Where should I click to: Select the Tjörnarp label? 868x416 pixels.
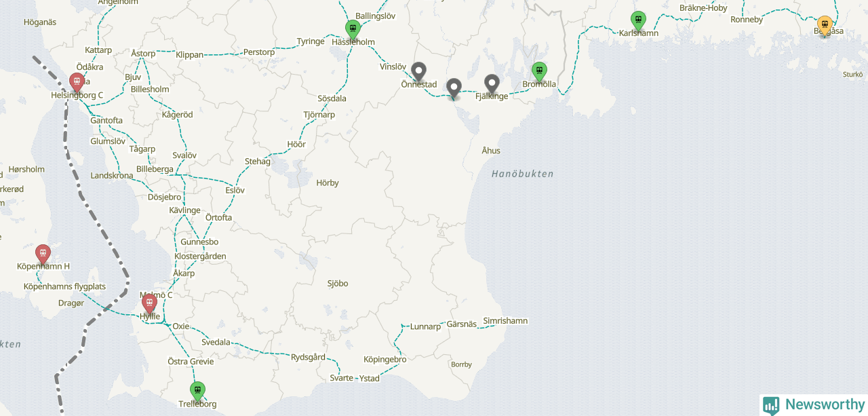point(319,115)
